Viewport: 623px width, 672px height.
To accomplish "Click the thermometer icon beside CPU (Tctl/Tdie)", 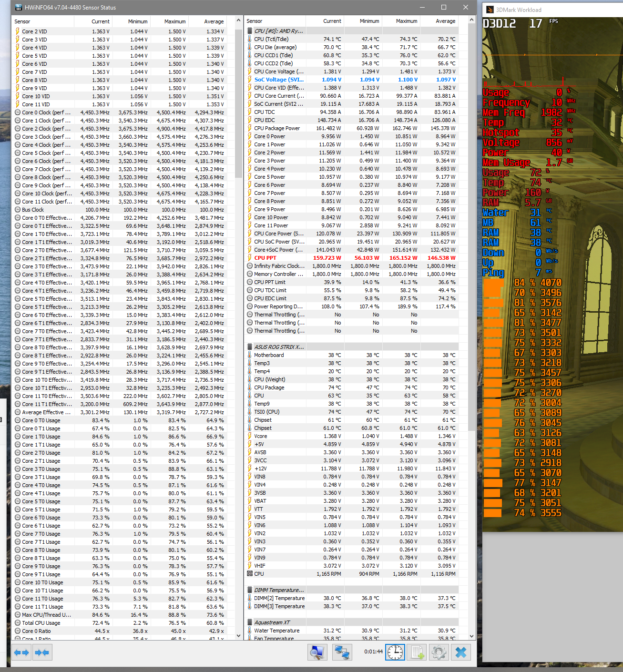I will [x=250, y=39].
